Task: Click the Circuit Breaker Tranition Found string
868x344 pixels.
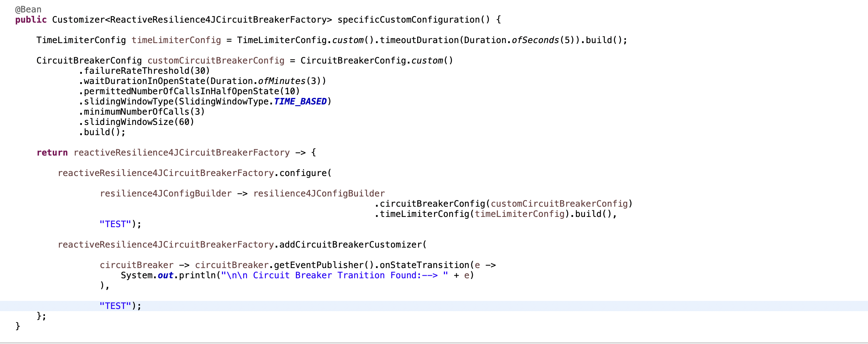Action: 335,275
